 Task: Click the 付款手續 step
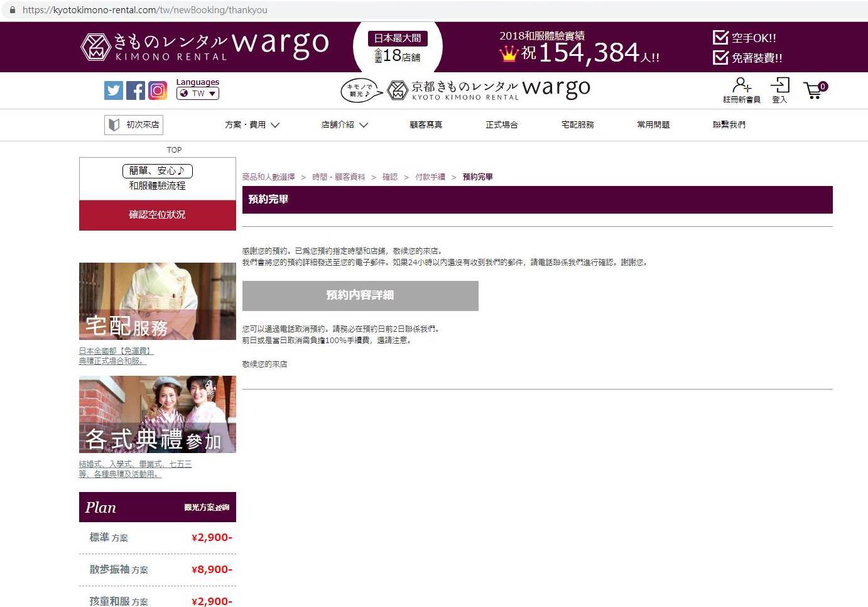point(430,177)
